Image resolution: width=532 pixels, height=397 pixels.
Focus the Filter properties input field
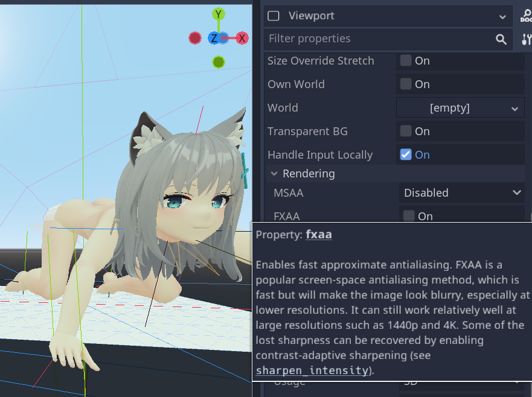tap(380, 39)
